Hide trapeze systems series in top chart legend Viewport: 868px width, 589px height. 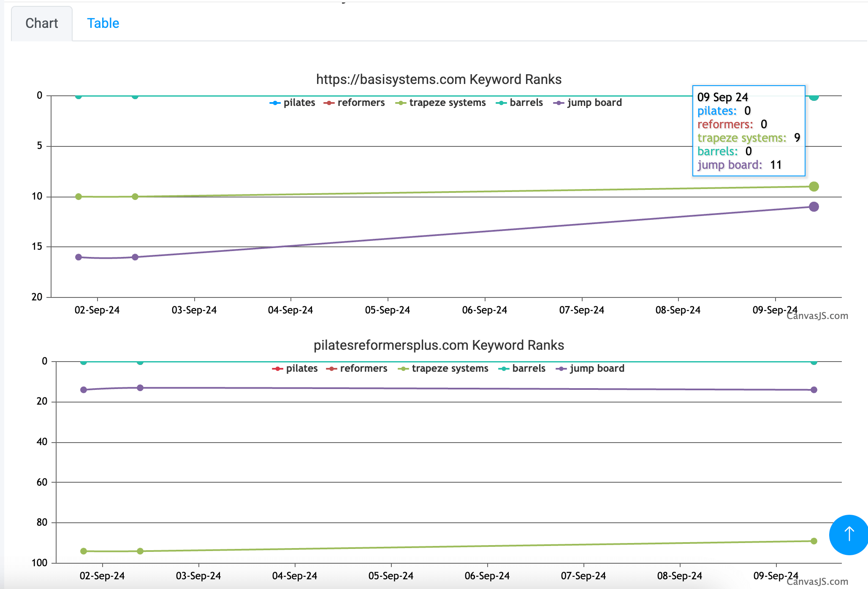pyautogui.click(x=447, y=103)
